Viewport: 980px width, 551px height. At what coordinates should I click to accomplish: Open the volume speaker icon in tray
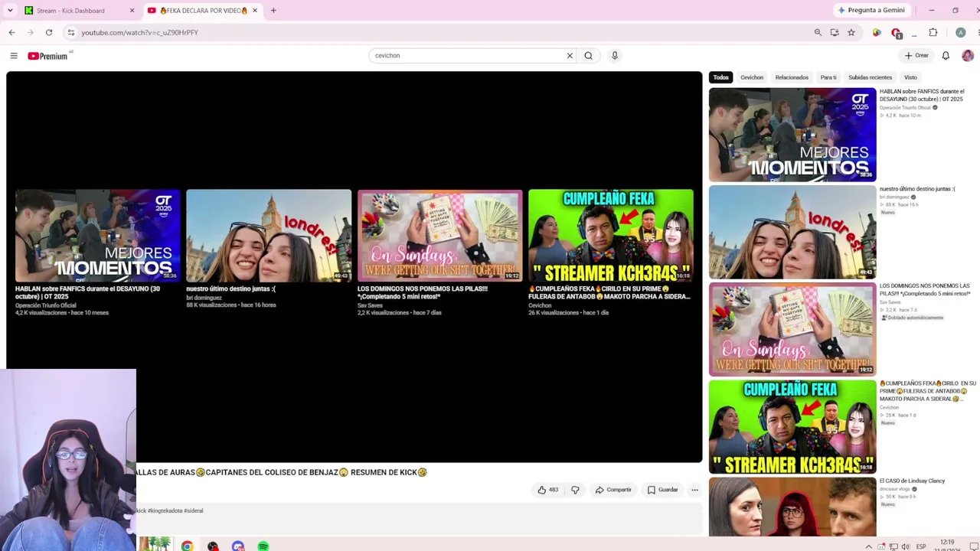[x=906, y=546]
